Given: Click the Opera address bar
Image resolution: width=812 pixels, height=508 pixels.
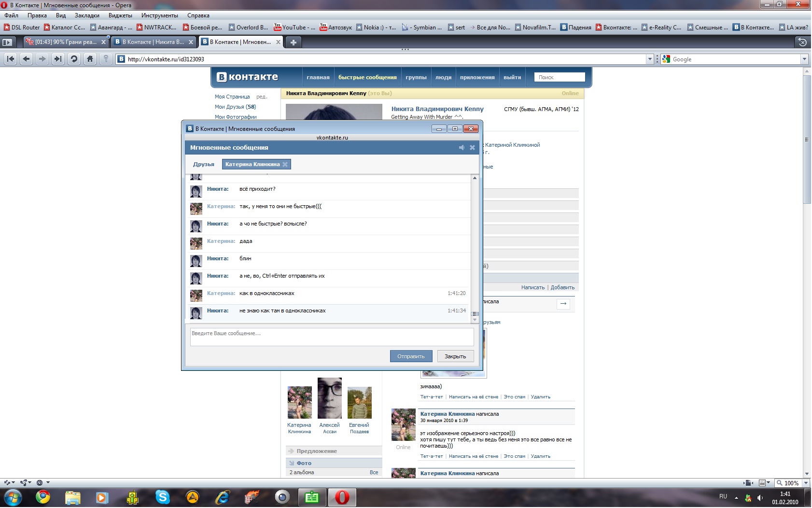Looking at the screenshot, I should (x=381, y=59).
